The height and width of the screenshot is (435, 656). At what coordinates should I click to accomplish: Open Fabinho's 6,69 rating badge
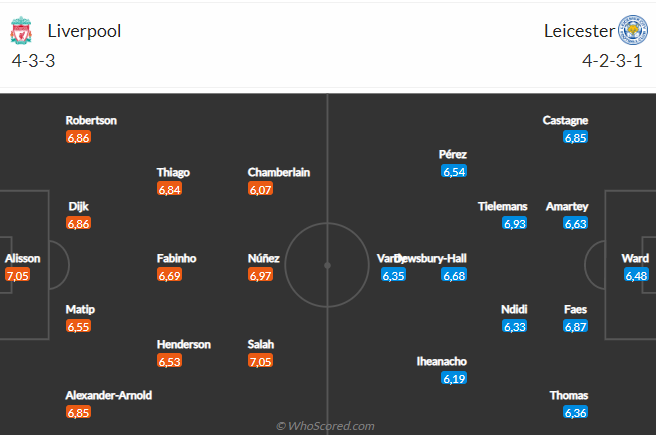[x=170, y=275]
